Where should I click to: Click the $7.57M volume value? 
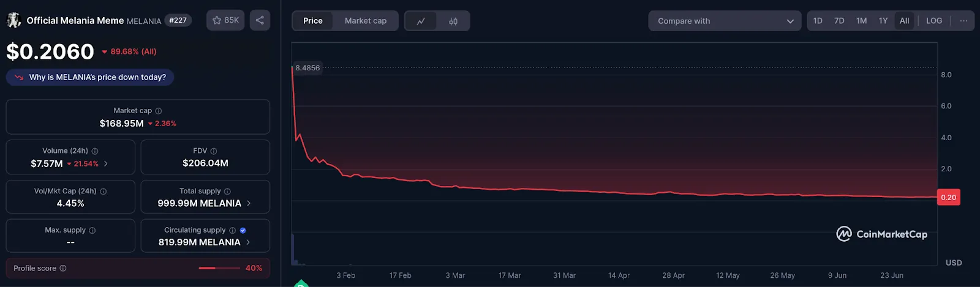coord(47,163)
